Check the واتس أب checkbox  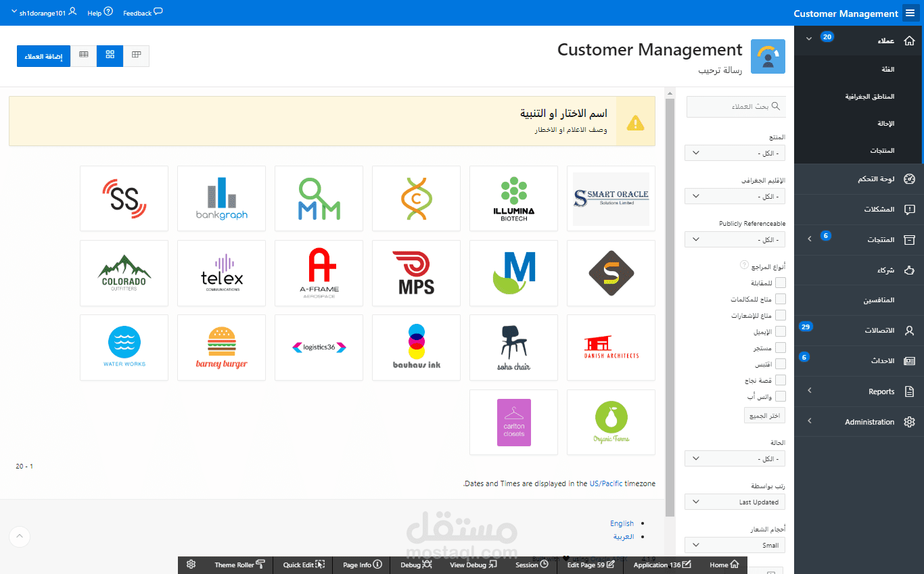(x=781, y=396)
